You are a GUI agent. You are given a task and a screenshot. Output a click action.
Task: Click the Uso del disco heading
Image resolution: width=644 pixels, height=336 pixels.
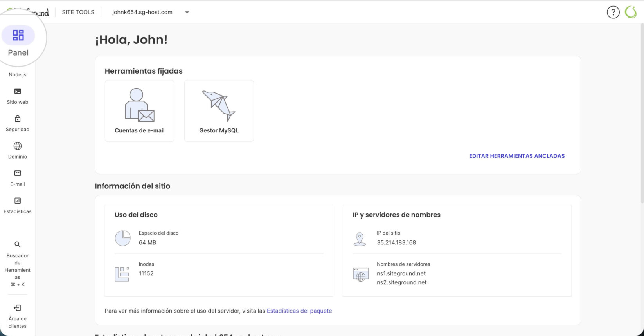[136, 215]
